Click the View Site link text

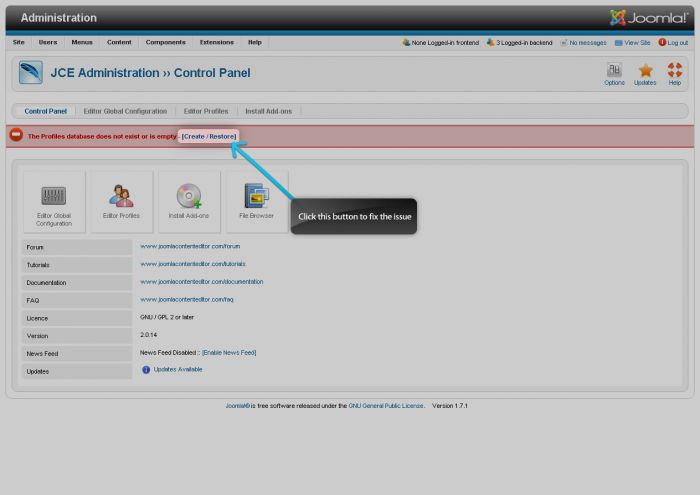[637, 43]
